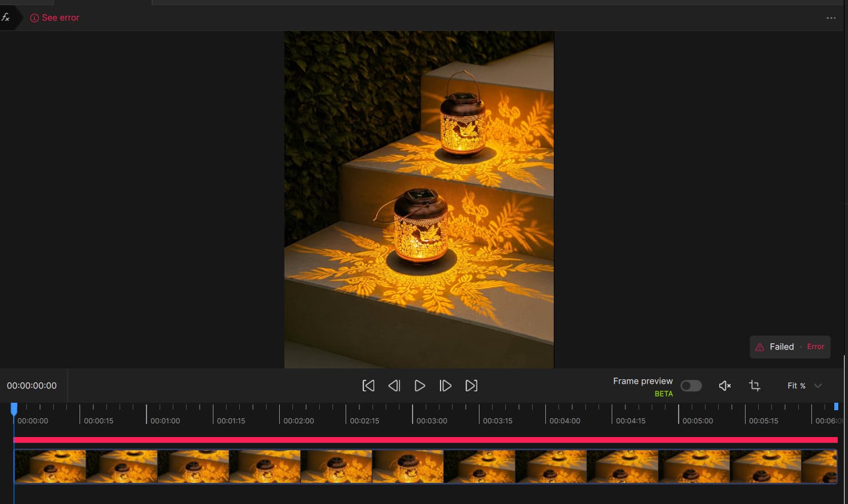
Task: Select the crop tool icon
Action: tap(755, 386)
